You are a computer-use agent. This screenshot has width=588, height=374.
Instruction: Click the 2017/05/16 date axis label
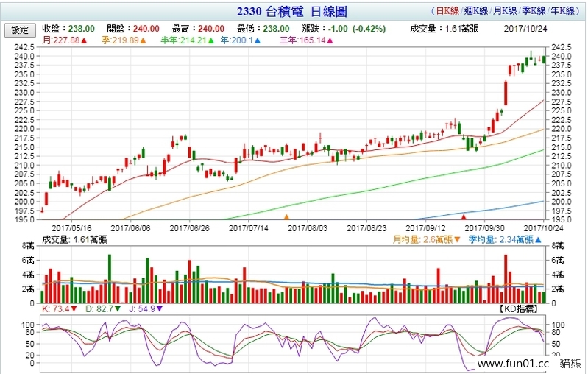point(71,228)
